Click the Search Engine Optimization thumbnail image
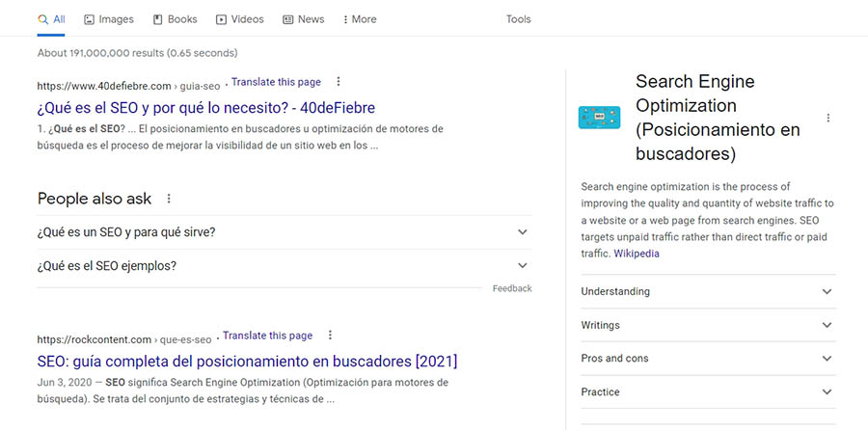The image size is (868, 430). (599, 118)
